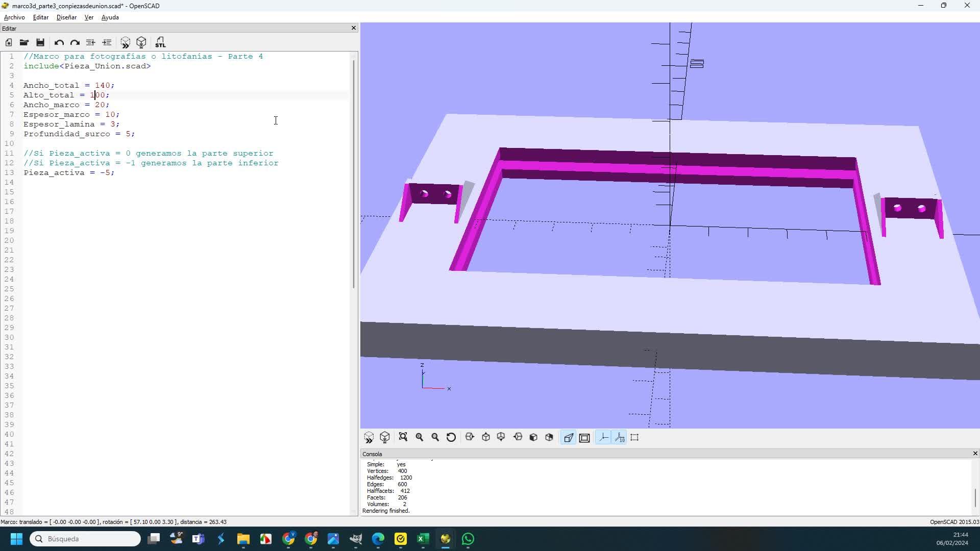The width and height of the screenshot is (980, 551).
Task: Undo the last edit
Action: click(x=59, y=42)
